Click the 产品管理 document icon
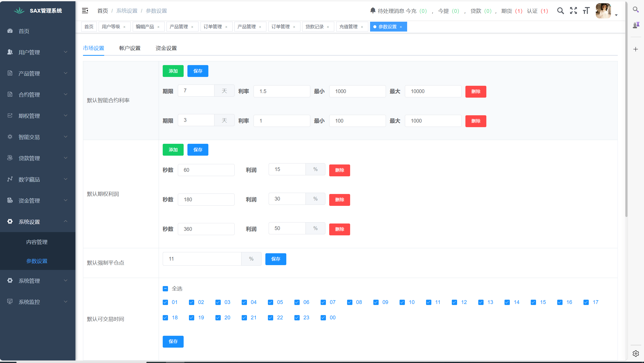The image size is (644, 363). point(10,73)
